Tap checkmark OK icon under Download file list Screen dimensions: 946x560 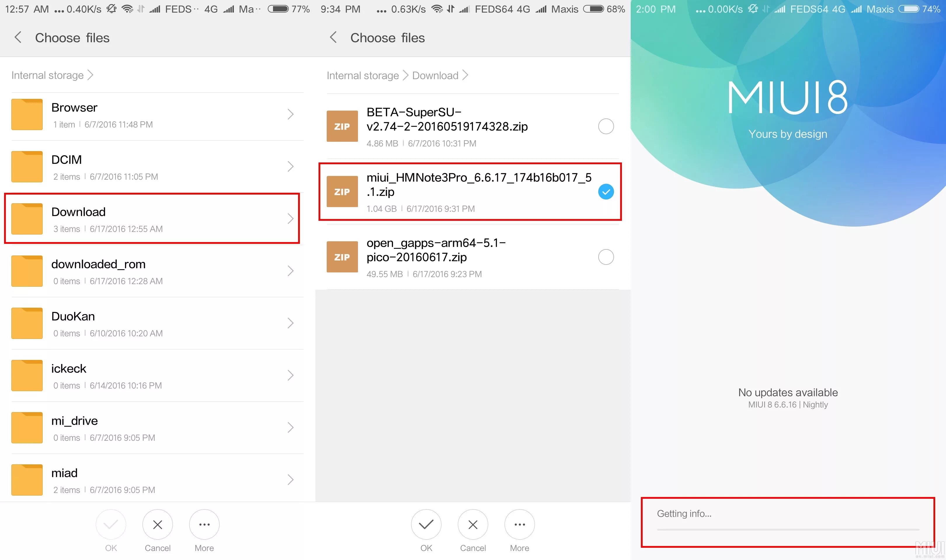(426, 524)
